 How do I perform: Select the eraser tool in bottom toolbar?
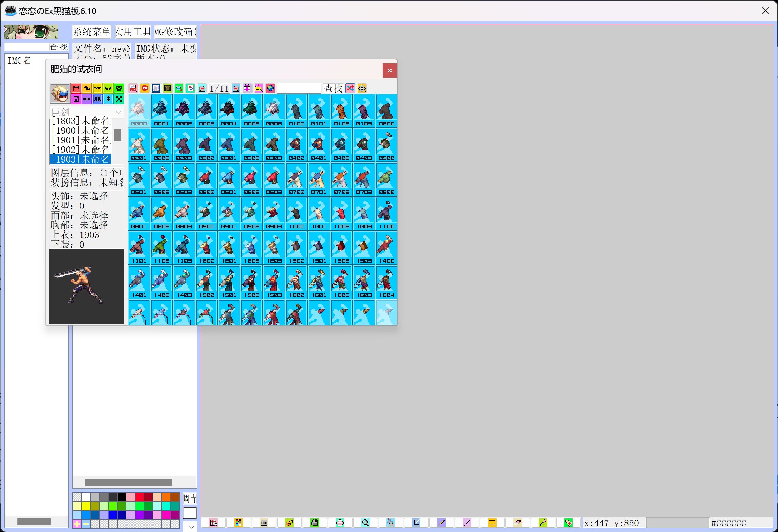point(518,523)
